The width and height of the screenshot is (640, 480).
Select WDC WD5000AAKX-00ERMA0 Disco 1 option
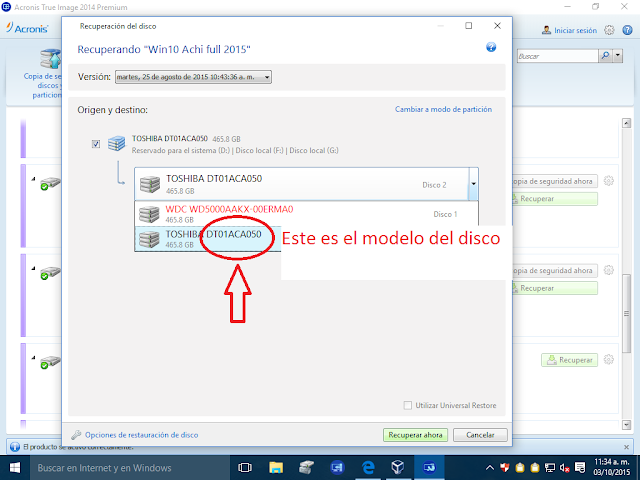[x=306, y=214]
